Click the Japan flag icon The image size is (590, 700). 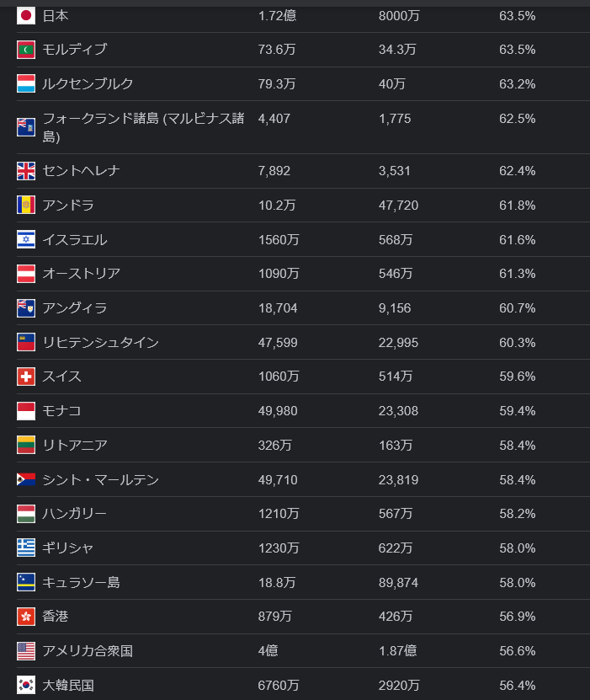(x=26, y=15)
